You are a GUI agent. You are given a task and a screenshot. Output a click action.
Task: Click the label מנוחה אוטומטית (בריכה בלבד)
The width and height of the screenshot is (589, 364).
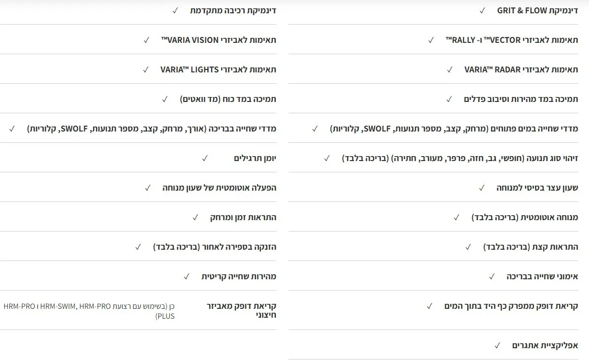point(524,217)
